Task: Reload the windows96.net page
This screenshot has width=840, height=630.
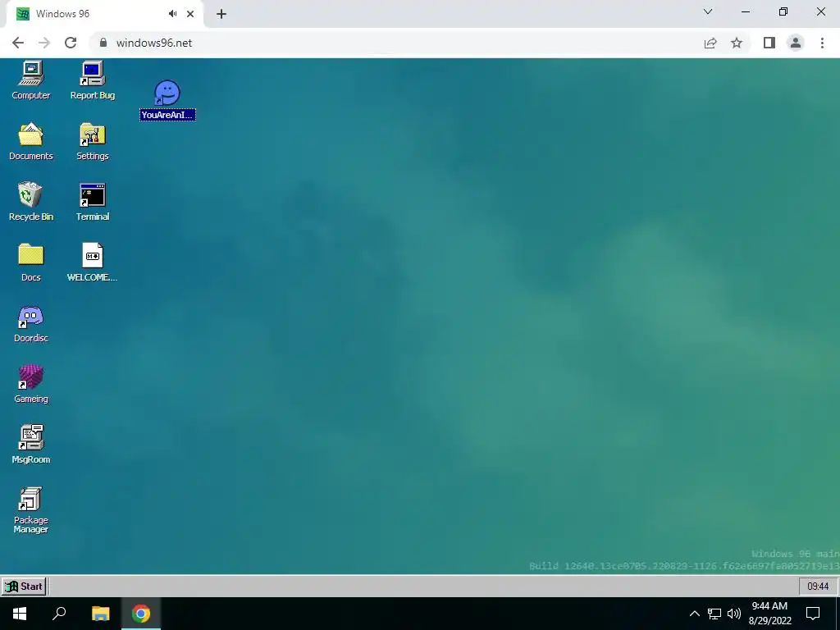Action: coord(71,43)
